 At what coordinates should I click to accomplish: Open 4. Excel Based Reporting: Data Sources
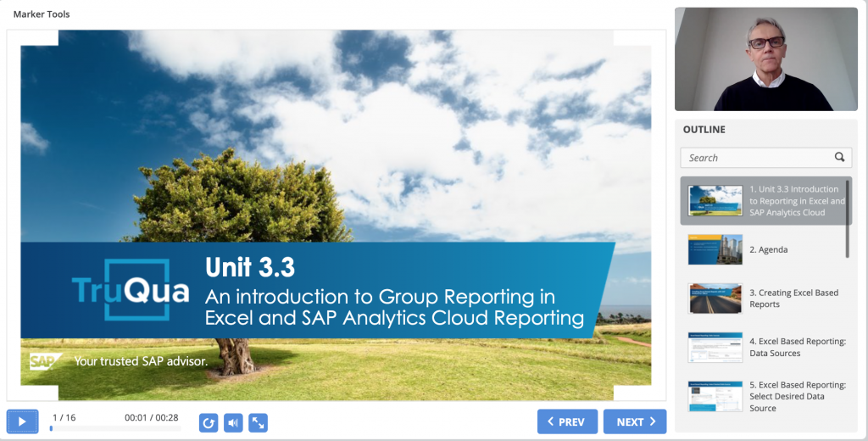pyautogui.click(x=765, y=348)
